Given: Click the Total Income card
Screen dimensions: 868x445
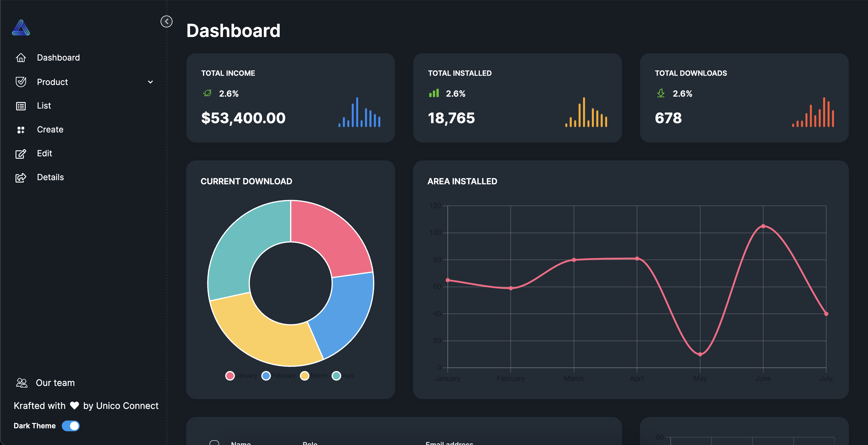Looking at the screenshot, I should tap(290, 98).
